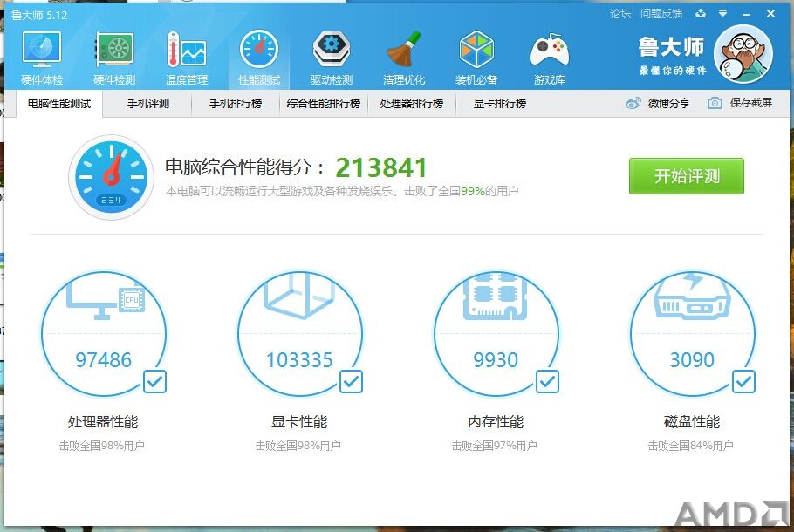The height and width of the screenshot is (532, 794).
Task: Open 清理优化 cleanup broom icon
Action: 404,50
